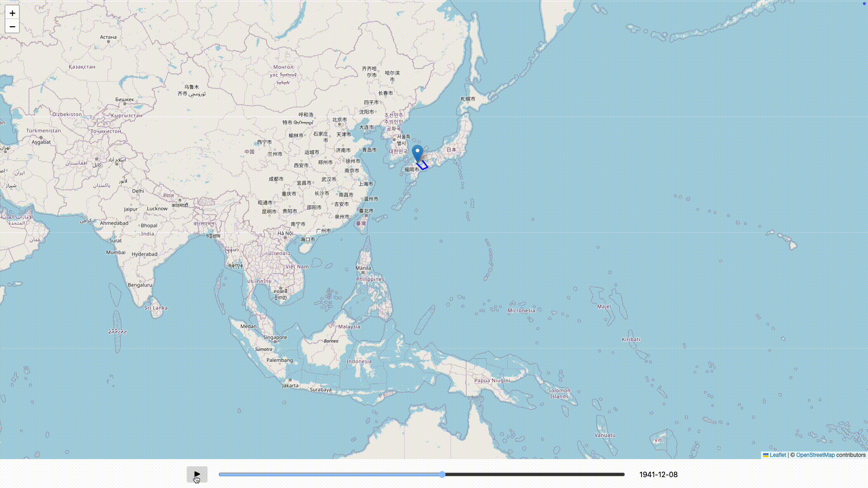Click the Jakarta city label
This screenshot has width=868, height=488.
[x=290, y=385]
